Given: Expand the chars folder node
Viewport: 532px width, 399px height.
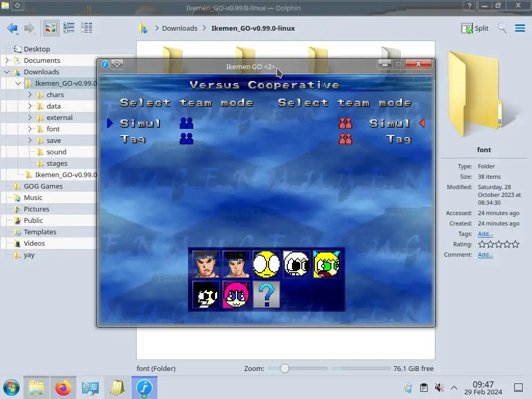Looking at the screenshot, I should point(30,95).
